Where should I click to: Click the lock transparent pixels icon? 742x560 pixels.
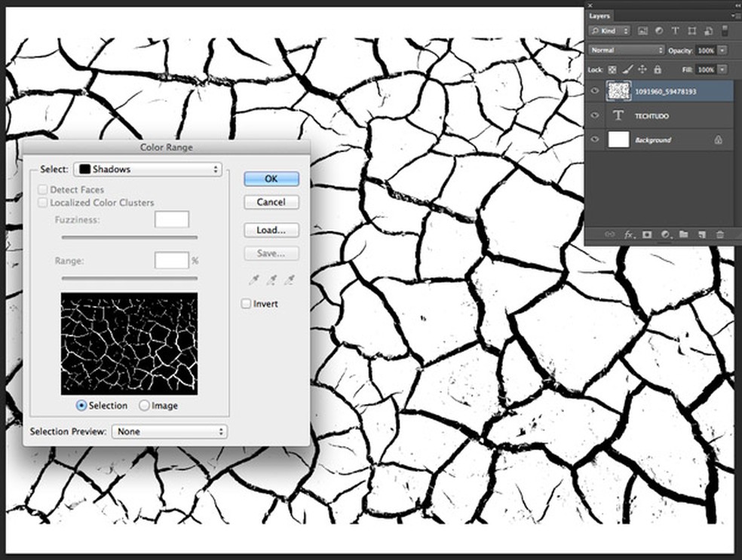pyautogui.click(x=612, y=69)
